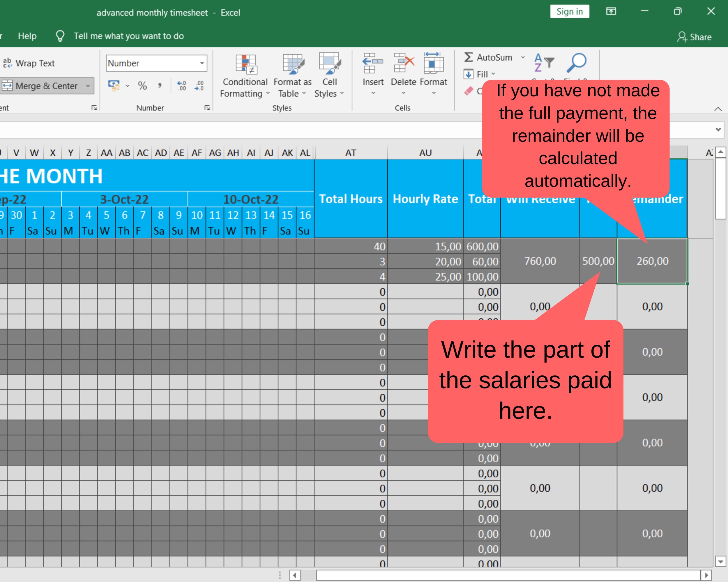Toggle Wrap Text on selected cell
This screenshot has width=728, height=582.
(x=29, y=63)
